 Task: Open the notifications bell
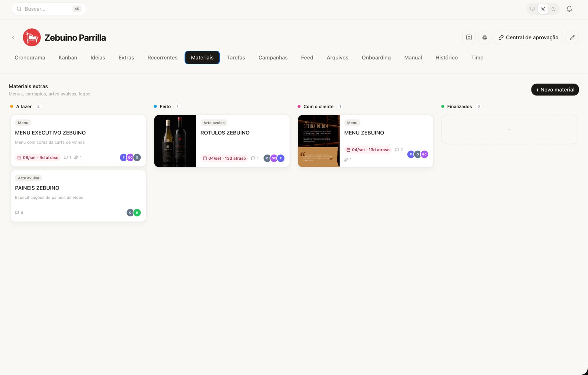pos(569,9)
